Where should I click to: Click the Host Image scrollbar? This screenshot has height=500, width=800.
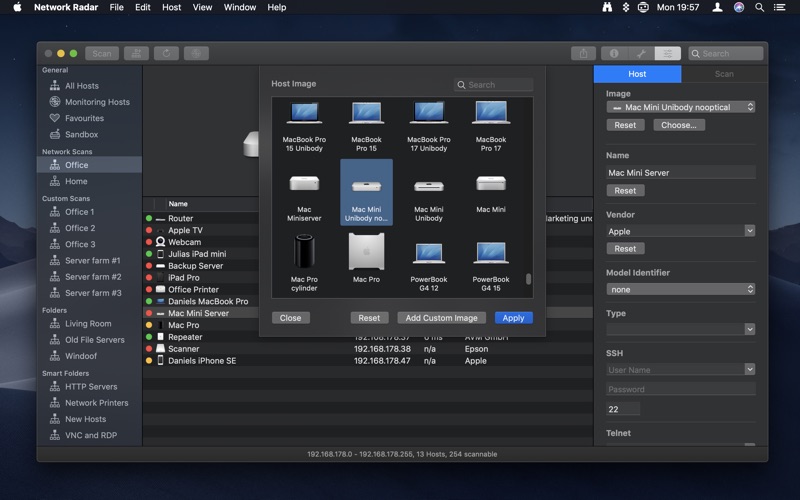(x=529, y=280)
